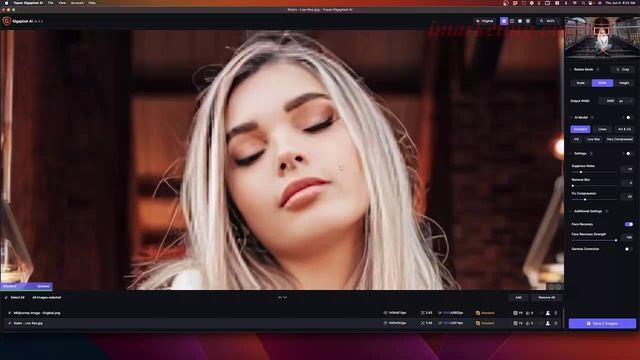Click the Add images button
The height and width of the screenshot is (360, 640).
click(x=518, y=298)
